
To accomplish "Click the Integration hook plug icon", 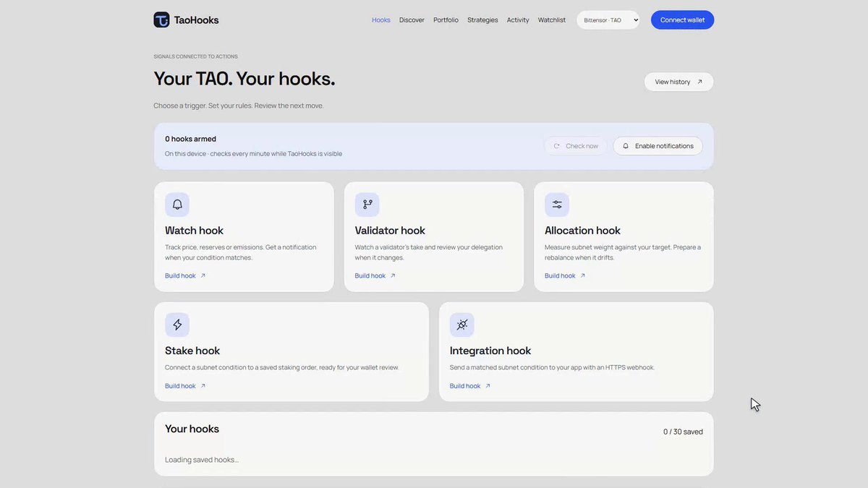I will tap(462, 325).
